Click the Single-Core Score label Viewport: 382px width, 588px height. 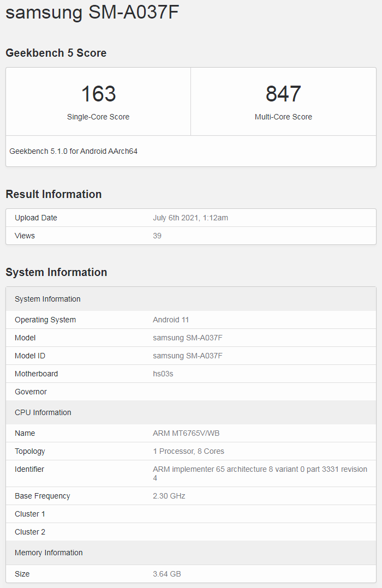click(x=98, y=117)
